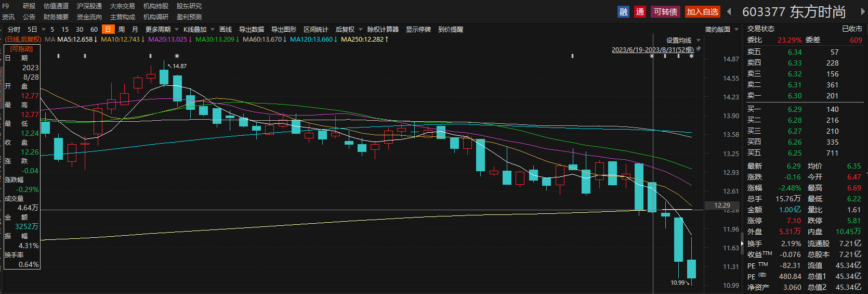This screenshot has height=294, width=868.
Task: Open the 资金流向 menu item
Action: 89,17
